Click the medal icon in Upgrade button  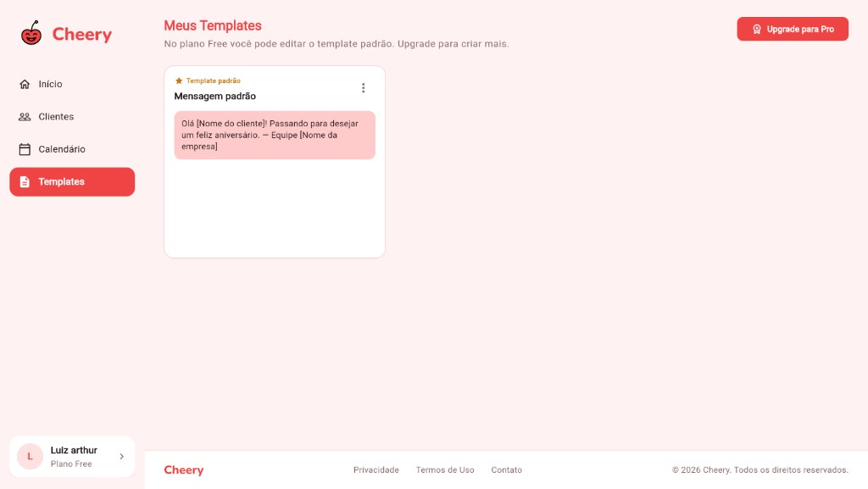tap(757, 30)
